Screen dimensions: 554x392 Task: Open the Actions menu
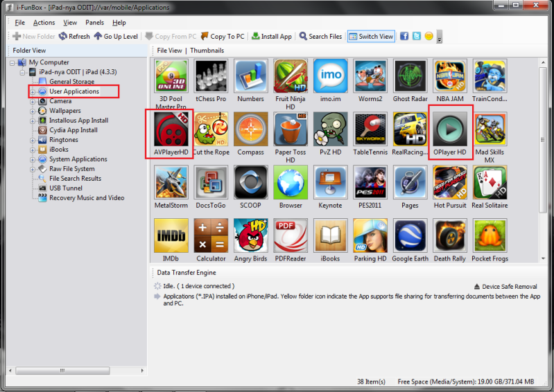[x=44, y=23]
